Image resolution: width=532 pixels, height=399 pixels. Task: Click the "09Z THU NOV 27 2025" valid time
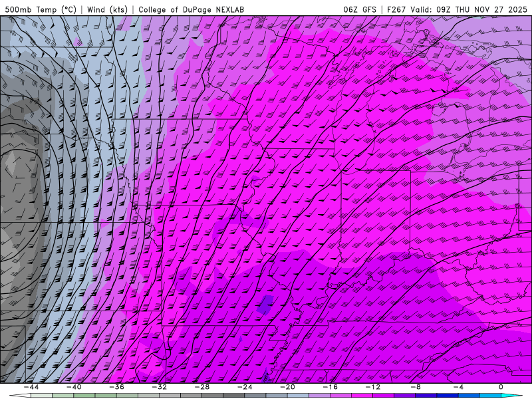(x=481, y=9)
